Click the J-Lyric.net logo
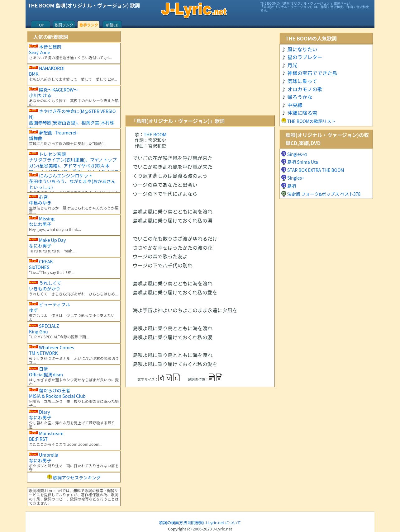This screenshot has width=400, height=532. (194, 10)
